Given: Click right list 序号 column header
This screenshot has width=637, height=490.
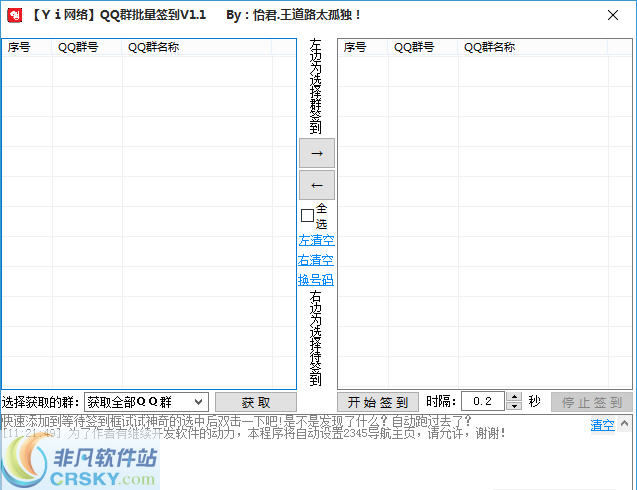Looking at the screenshot, I should (363, 47).
